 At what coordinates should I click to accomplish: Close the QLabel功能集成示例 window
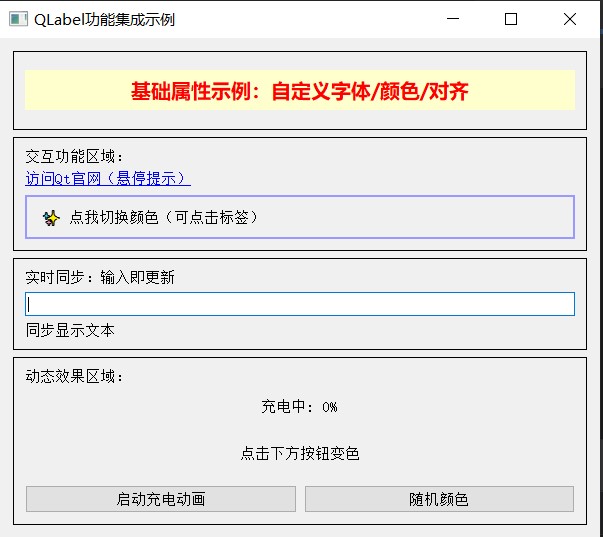point(570,19)
